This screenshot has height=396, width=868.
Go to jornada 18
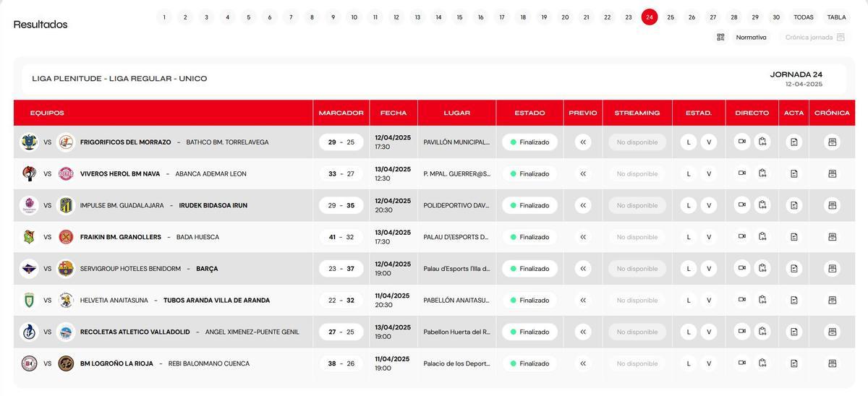[x=523, y=17]
